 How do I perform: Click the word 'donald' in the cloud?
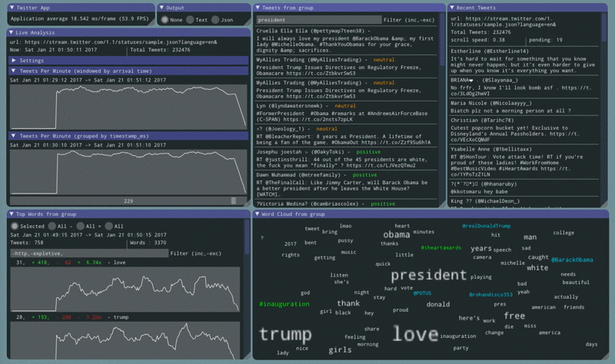pos(437,304)
